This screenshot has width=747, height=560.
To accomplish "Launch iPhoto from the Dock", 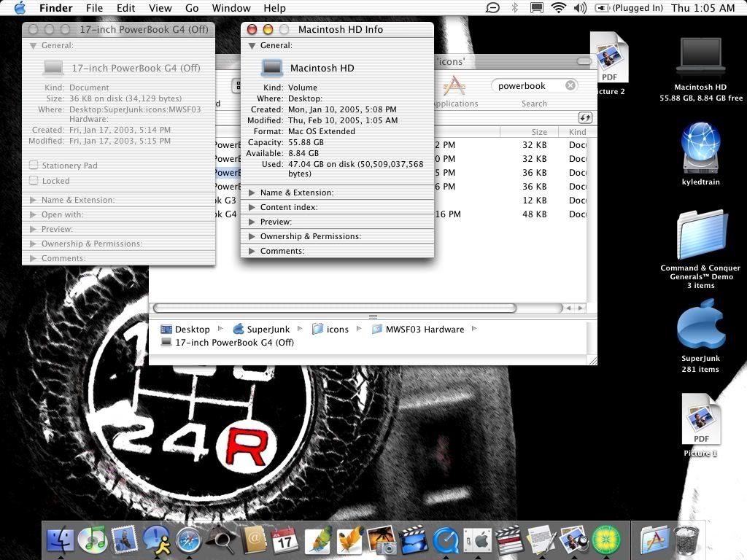I will click(382, 540).
